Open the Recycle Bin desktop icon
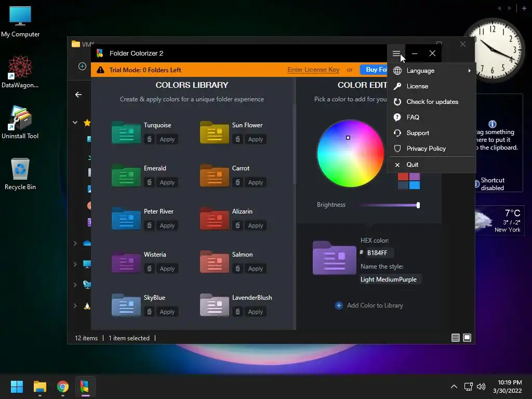Viewport: 532px width, 399px height. 20,174
